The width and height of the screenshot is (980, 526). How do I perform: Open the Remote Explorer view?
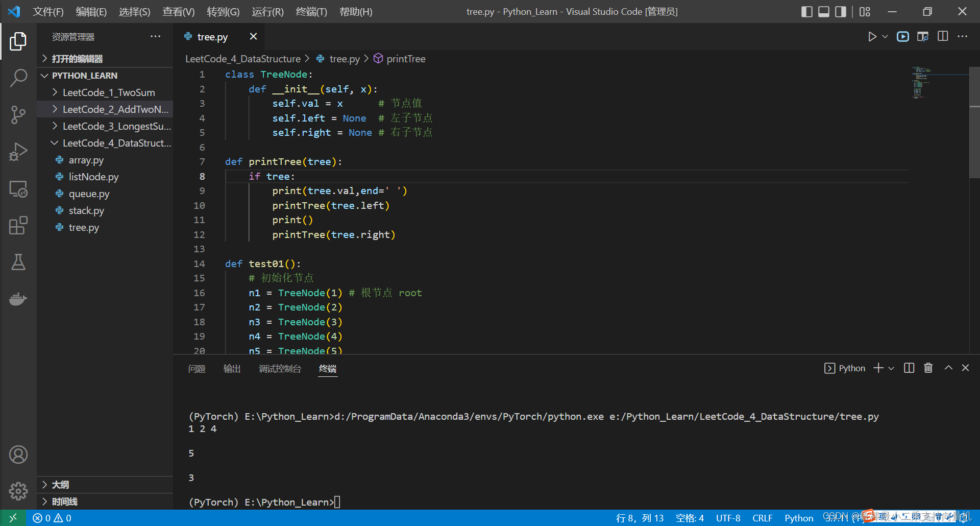pyautogui.click(x=18, y=188)
